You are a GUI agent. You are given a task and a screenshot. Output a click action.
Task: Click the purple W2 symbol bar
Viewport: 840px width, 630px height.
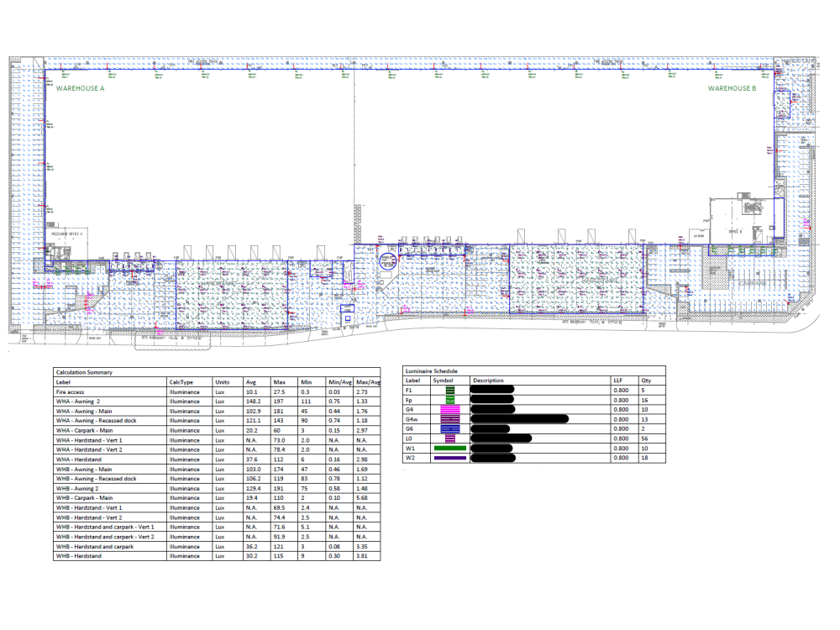[450, 458]
